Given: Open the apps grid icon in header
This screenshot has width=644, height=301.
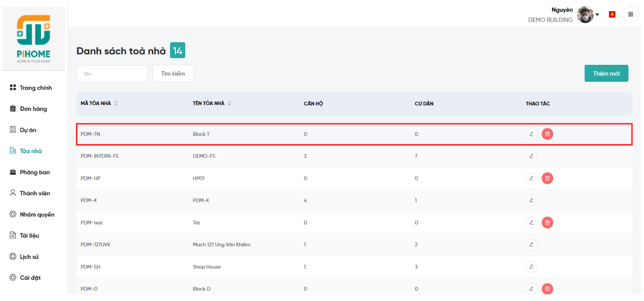Looking at the screenshot, I should click(x=630, y=15).
